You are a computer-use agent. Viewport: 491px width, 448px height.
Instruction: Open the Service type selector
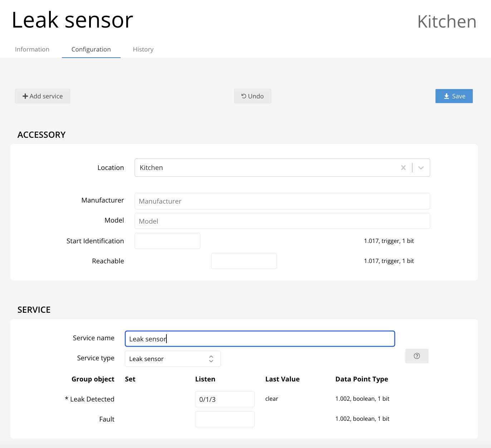[172, 359]
